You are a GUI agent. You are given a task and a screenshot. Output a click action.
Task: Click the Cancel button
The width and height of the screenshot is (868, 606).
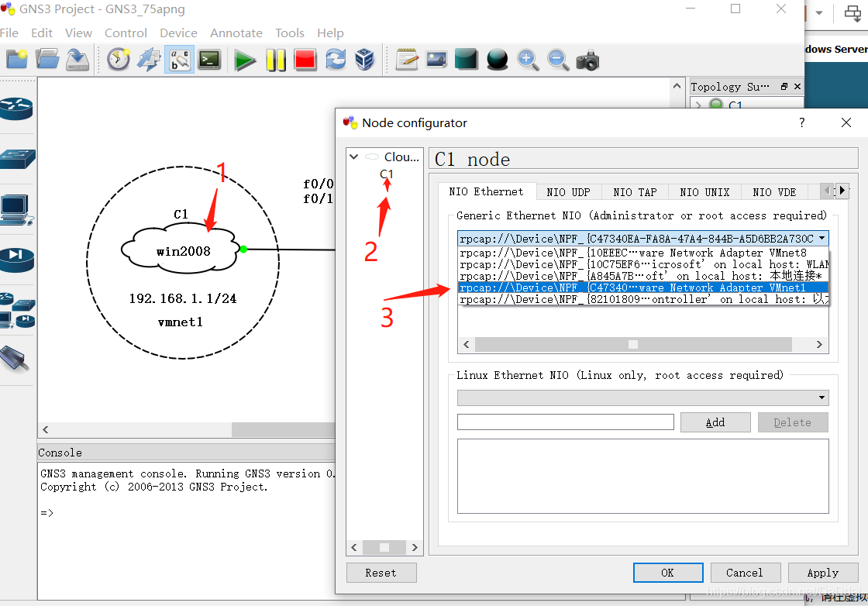click(x=745, y=573)
